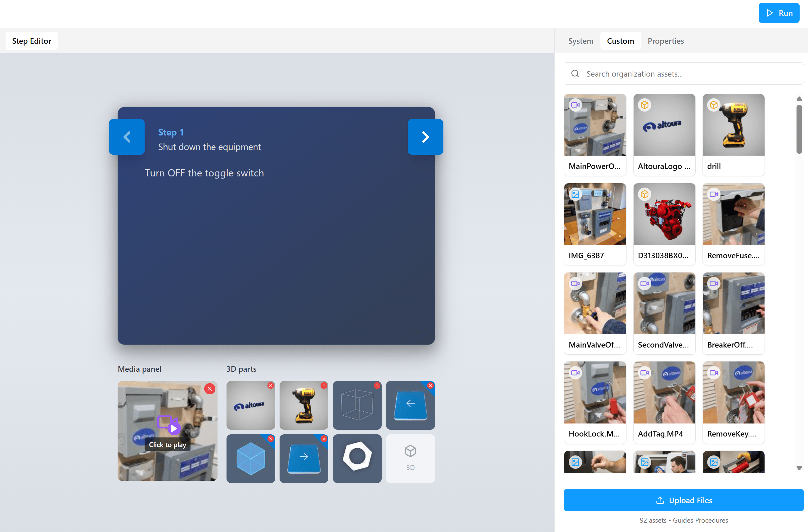
Task: Select the blue solid cube 3D part
Action: (250, 459)
